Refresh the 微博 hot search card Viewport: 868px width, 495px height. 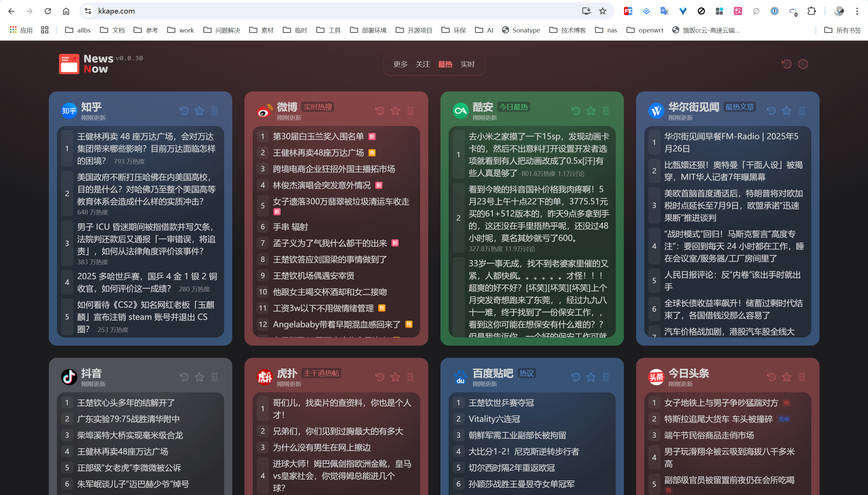pyautogui.click(x=379, y=111)
